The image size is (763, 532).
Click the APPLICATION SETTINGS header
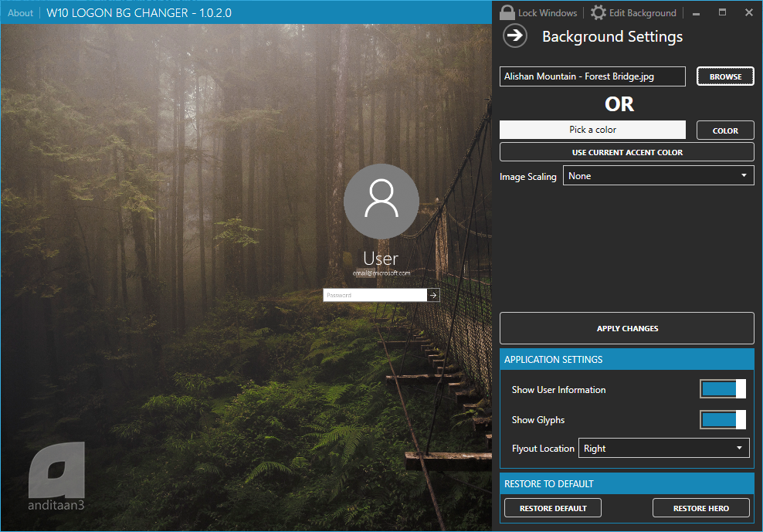627,359
